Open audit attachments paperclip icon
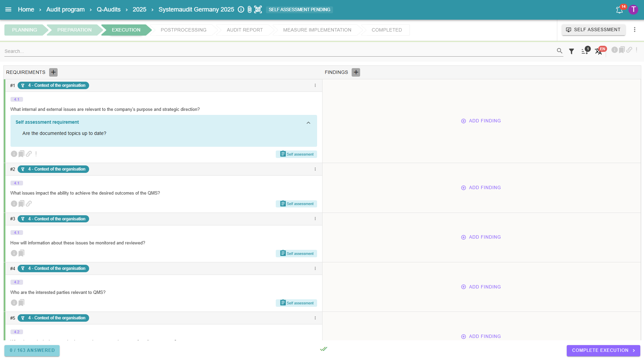644x360 pixels. click(x=250, y=9)
